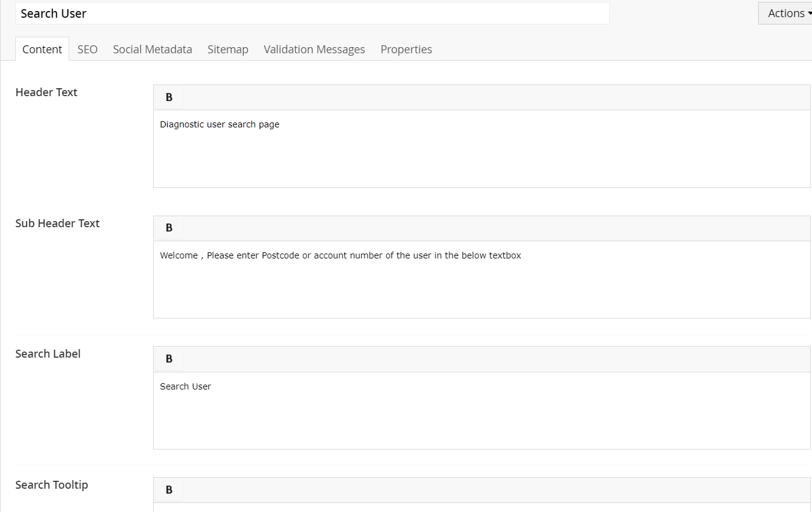Click the 'Welcome , Please enter Postcode' text
Screen dimensions: 812x512
(x=230, y=255)
